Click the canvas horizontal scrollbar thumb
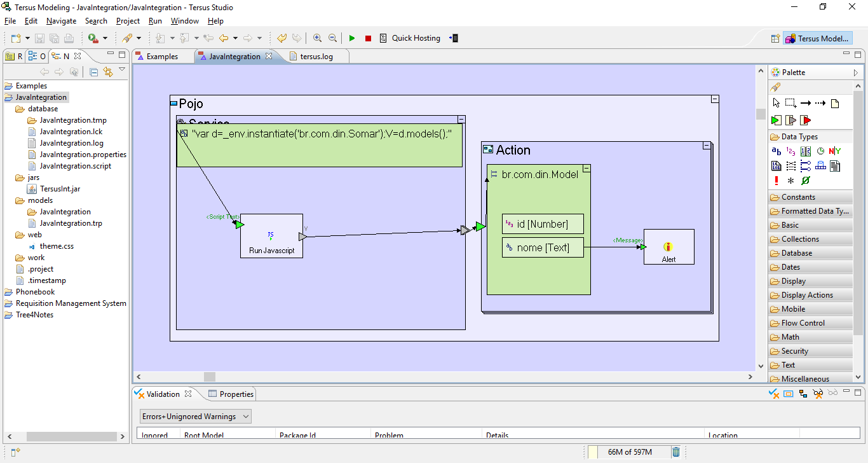Screen dimensions: 868x463 pos(209,377)
